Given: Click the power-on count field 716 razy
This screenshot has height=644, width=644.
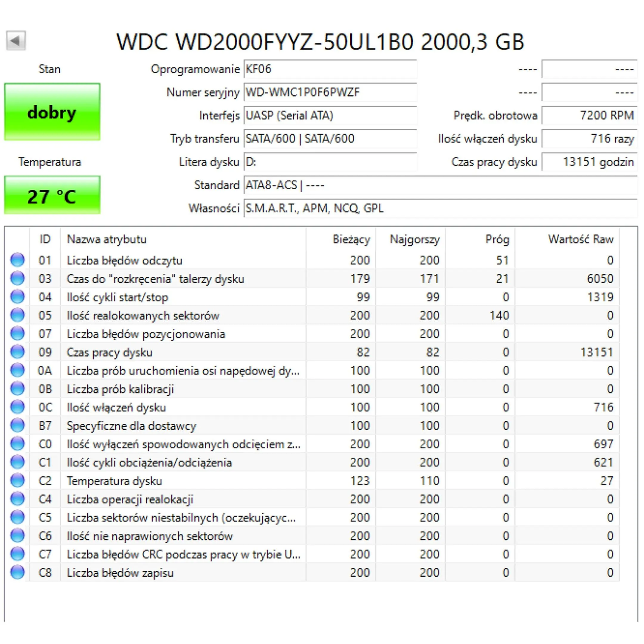Looking at the screenshot, I should 590,139.
